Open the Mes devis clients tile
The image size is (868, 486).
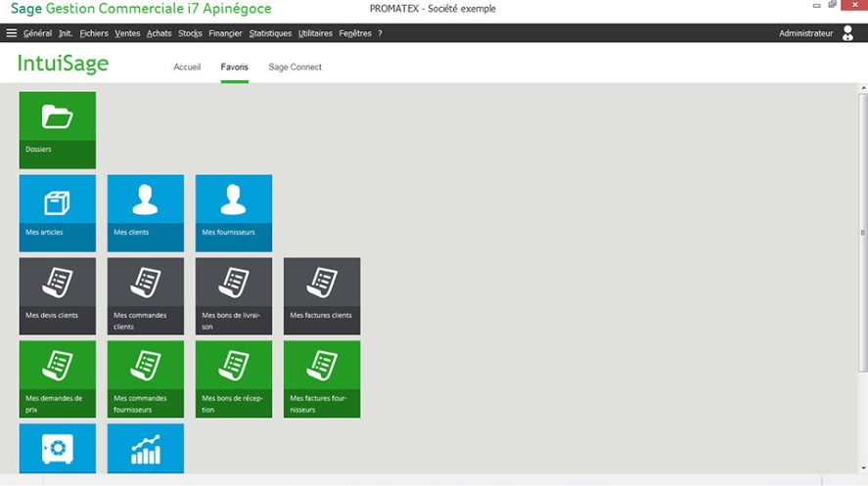tap(58, 295)
